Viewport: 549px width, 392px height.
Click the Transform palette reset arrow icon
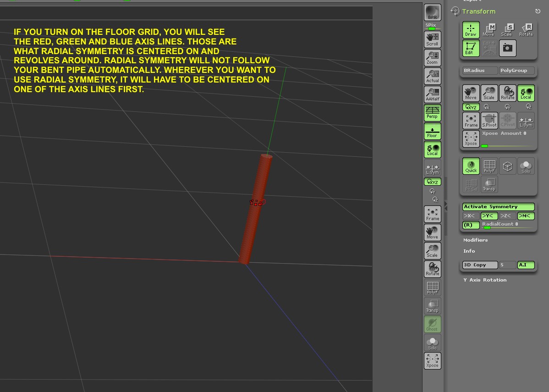(538, 11)
